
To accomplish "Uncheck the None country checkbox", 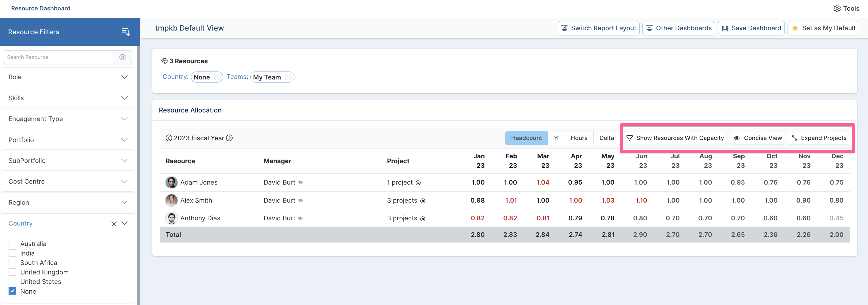I will click(x=12, y=291).
